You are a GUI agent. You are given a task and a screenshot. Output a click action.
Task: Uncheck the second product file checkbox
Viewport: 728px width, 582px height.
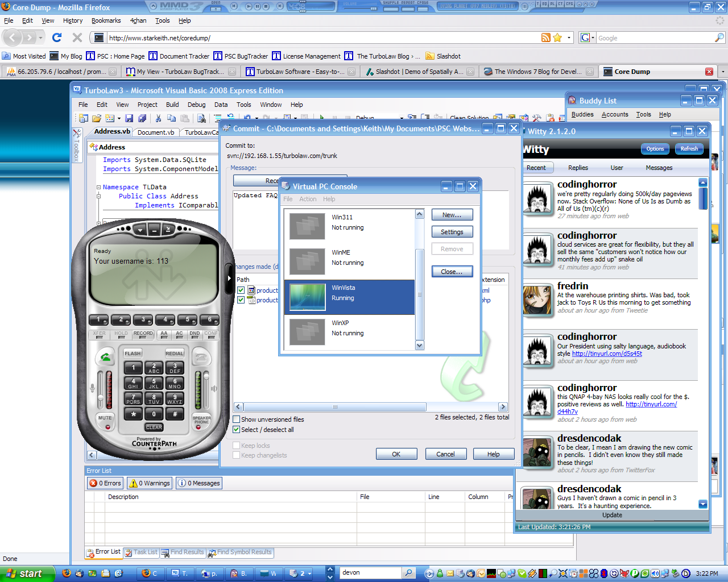pos(241,300)
